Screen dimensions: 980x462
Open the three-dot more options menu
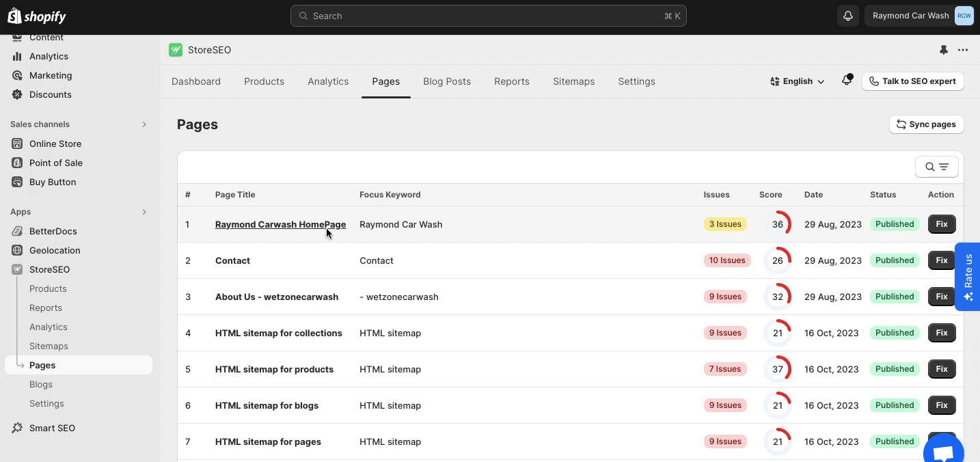point(963,50)
